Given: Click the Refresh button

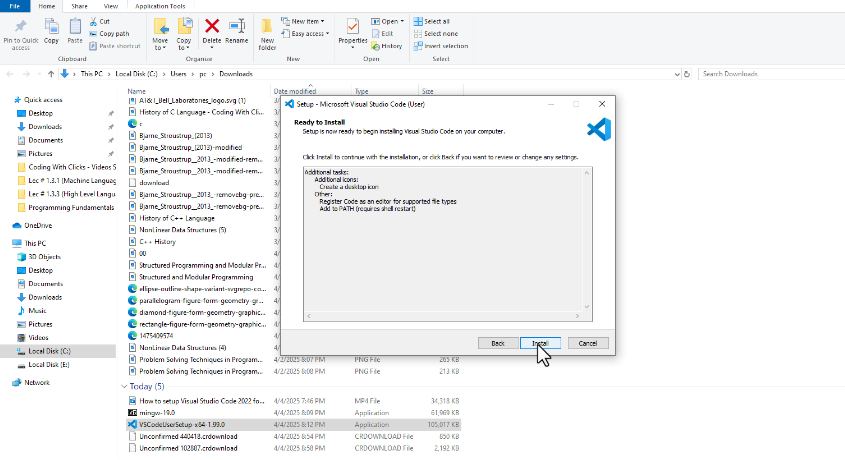Looking at the screenshot, I should click(687, 74).
